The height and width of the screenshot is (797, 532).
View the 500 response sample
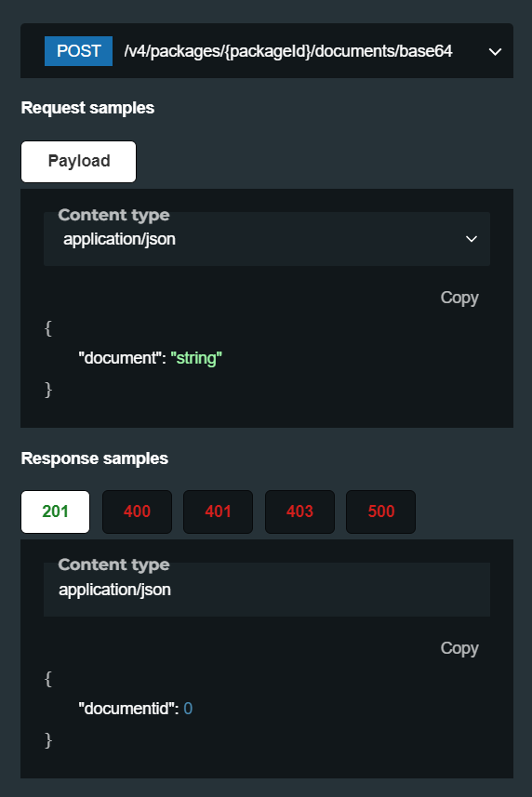pos(381,511)
